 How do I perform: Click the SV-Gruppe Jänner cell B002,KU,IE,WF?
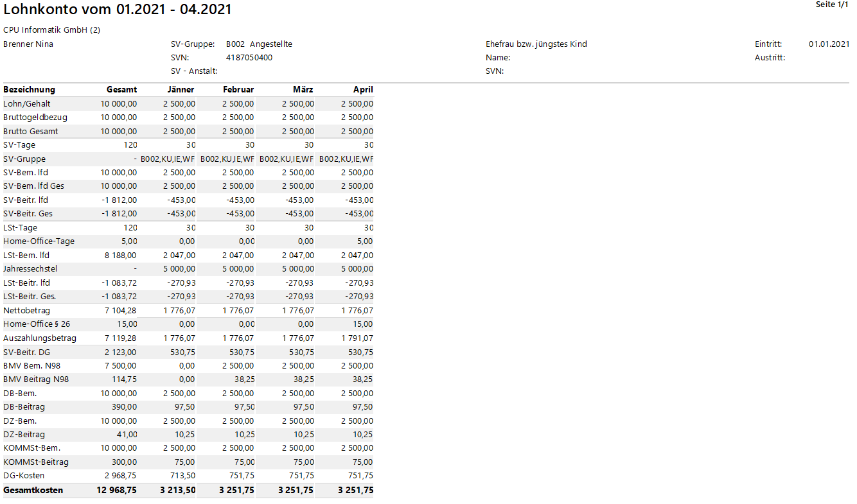168,159
